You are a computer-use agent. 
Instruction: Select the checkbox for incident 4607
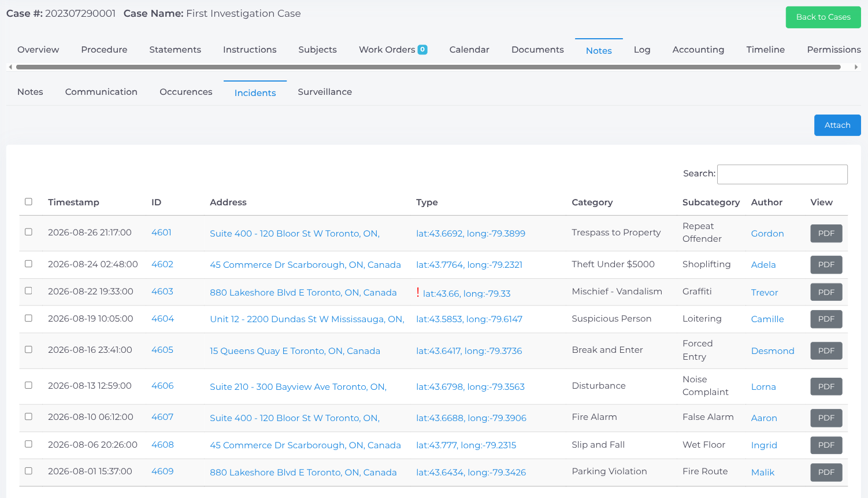pos(28,416)
